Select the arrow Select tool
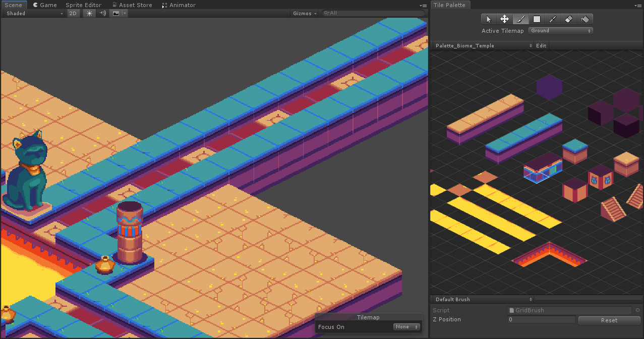The height and width of the screenshot is (339, 644). 488,19
